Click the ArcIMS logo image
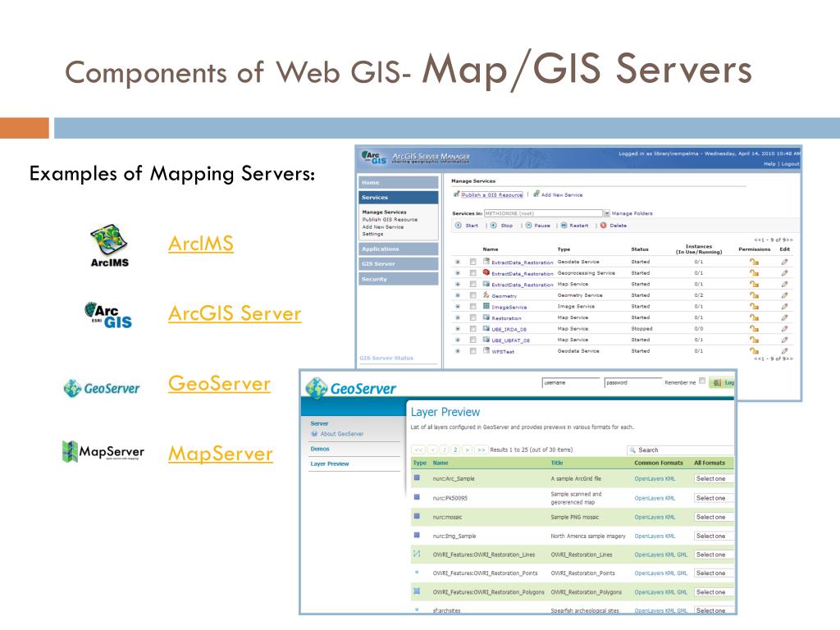The width and height of the screenshot is (840, 630). pyautogui.click(x=109, y=245)
